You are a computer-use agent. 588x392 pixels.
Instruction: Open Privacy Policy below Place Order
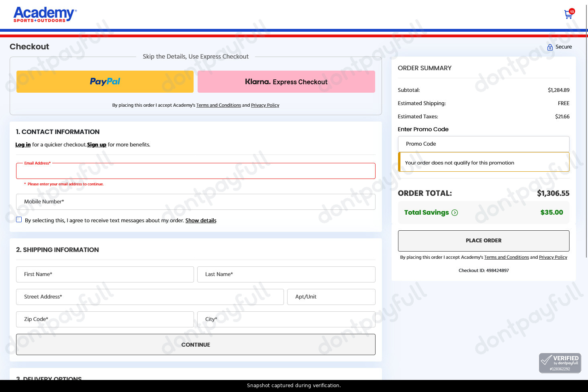point(553,257)
